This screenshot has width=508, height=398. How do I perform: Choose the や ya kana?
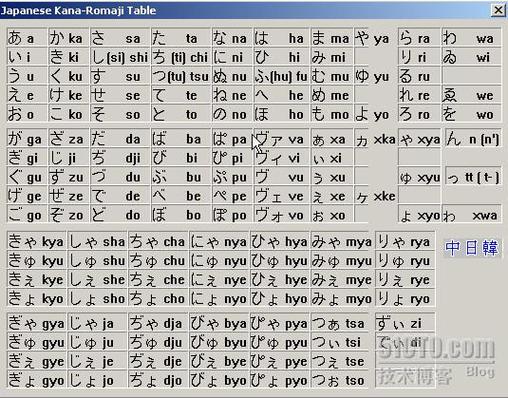(x=372, y=38)
